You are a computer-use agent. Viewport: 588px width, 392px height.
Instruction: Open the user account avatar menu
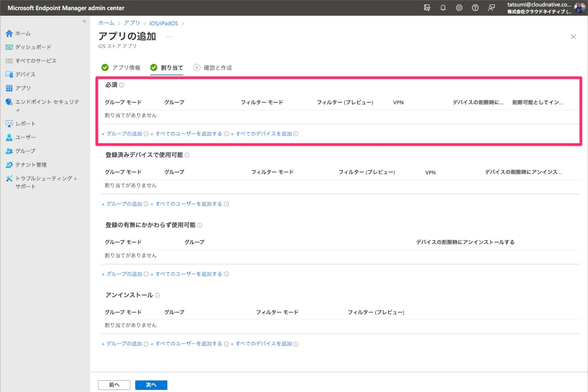pyautogui.click(x=580, y=8)
